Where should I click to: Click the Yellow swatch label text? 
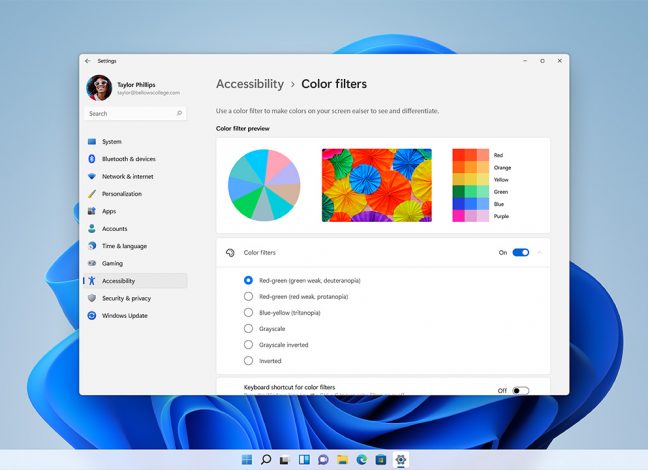coord(501,179)
